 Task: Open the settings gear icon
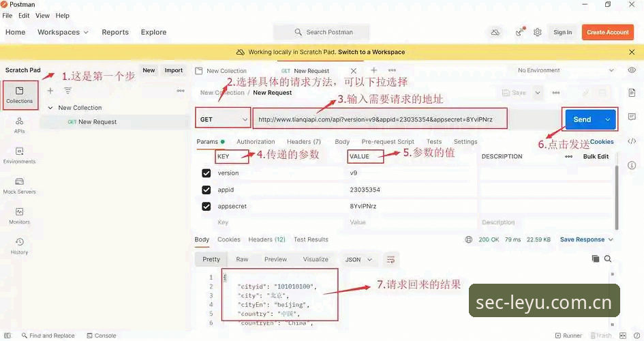537,32
